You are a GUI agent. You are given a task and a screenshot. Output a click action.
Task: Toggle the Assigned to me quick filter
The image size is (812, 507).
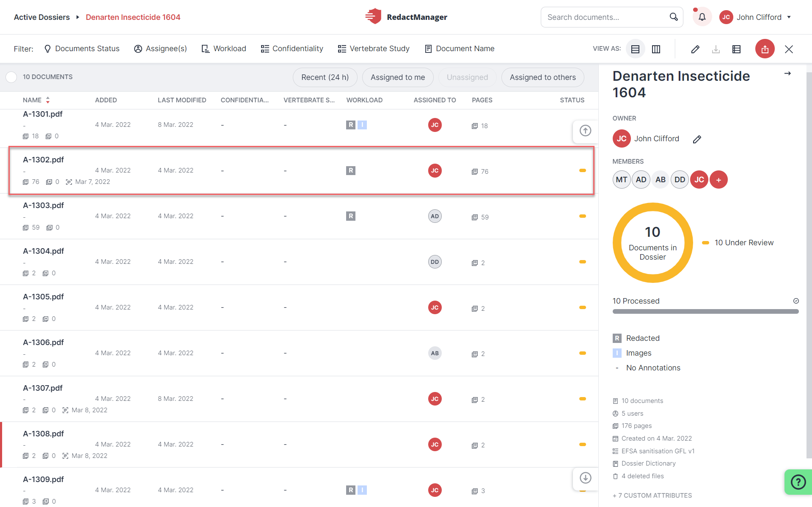(398, 77)
